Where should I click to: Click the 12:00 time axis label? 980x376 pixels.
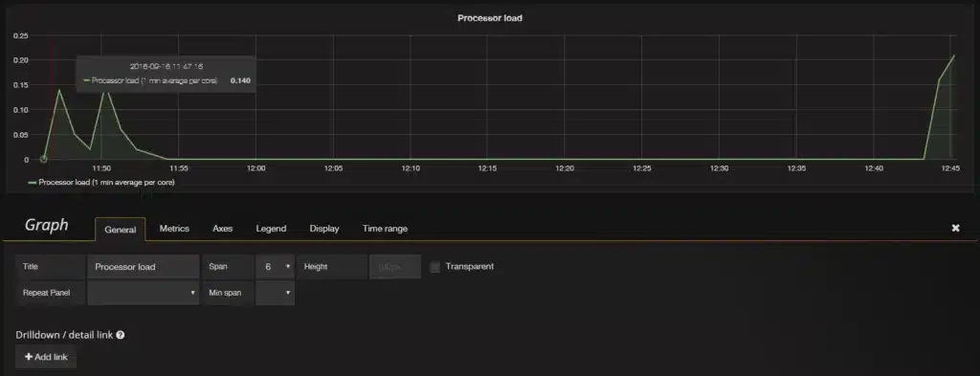coord(256,168)
